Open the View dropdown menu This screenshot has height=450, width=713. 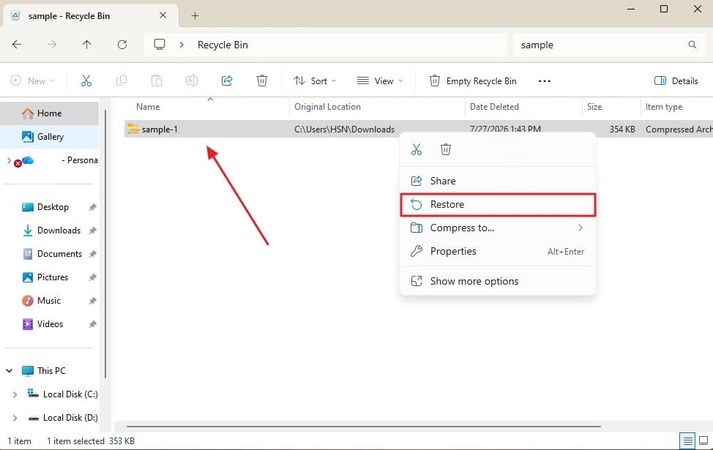point(380,81)
